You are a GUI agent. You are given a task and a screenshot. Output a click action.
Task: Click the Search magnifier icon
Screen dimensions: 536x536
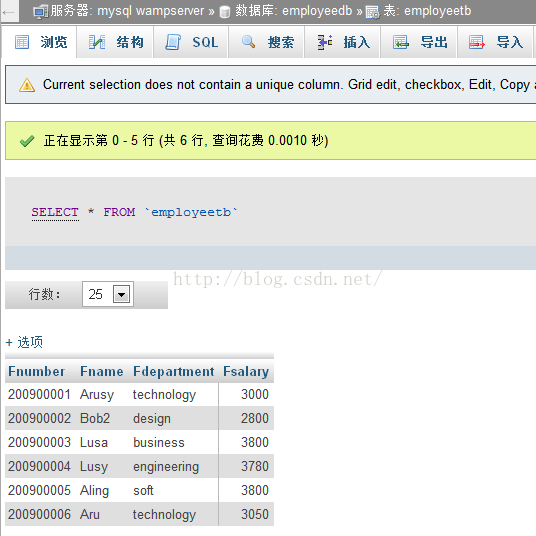pyautogui.click(x=248, y=42)
